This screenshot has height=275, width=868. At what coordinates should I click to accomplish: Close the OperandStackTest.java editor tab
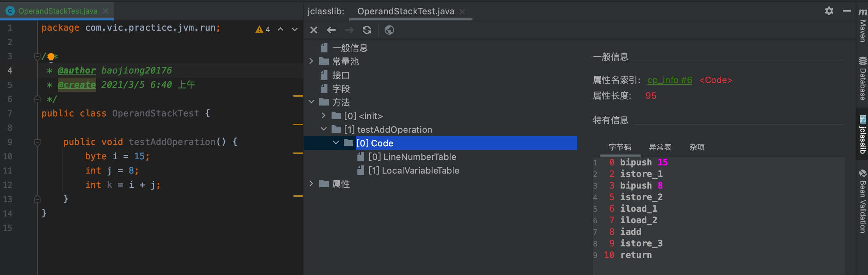point(106,11)
